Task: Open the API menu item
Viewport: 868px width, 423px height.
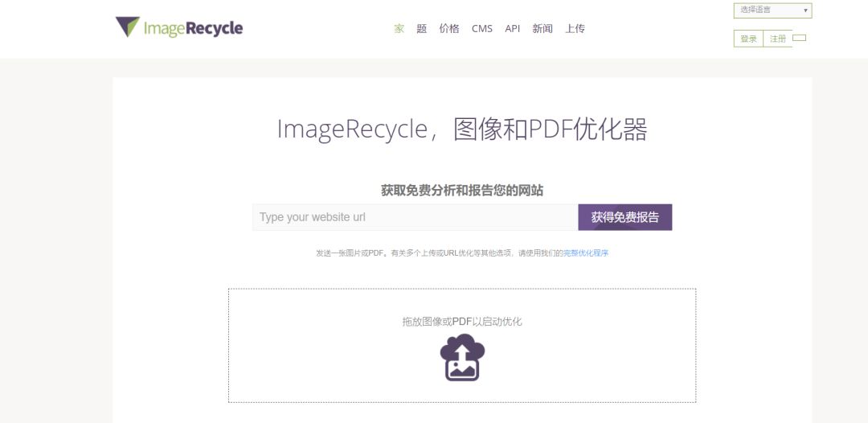Action: tap(512, 29)
